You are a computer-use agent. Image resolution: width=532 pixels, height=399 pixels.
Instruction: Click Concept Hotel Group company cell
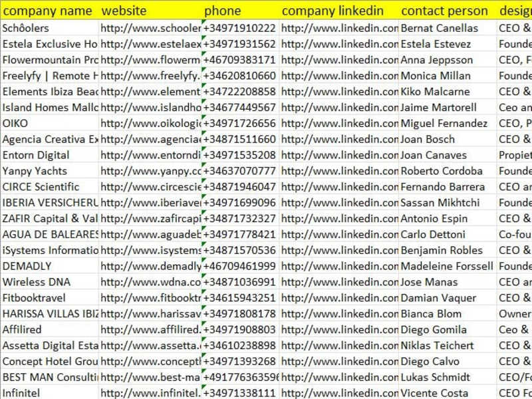[x=49, y=361]
